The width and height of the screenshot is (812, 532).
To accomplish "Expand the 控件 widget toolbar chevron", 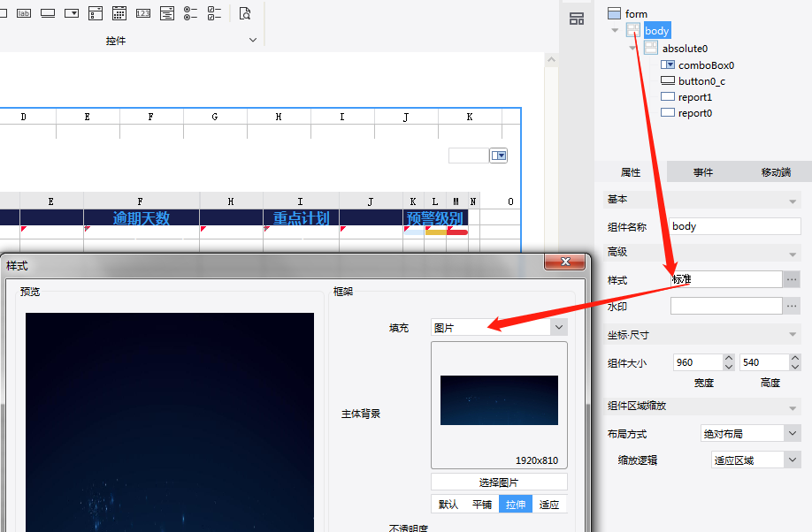I will [x=253, y=40].
